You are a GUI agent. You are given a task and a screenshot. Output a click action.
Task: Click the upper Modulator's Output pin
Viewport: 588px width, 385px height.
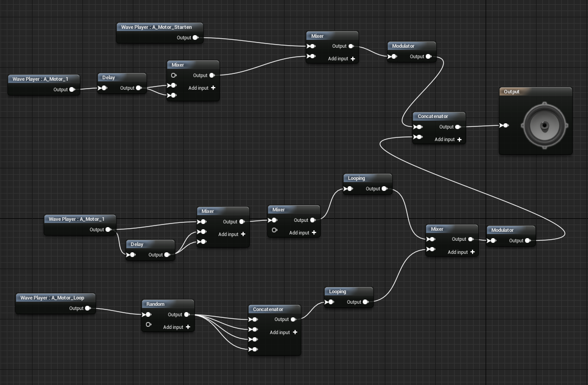[x=428, y=57]
